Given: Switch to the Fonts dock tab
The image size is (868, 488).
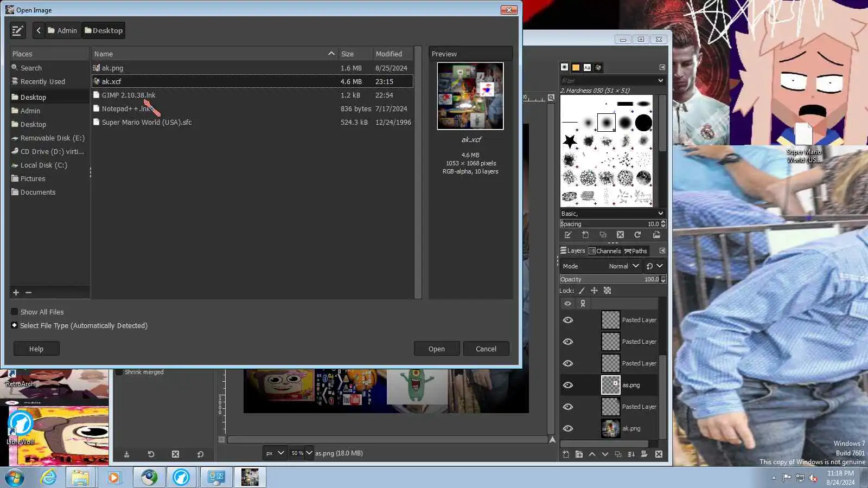Looking at the screenshot, I should [587, 68].
